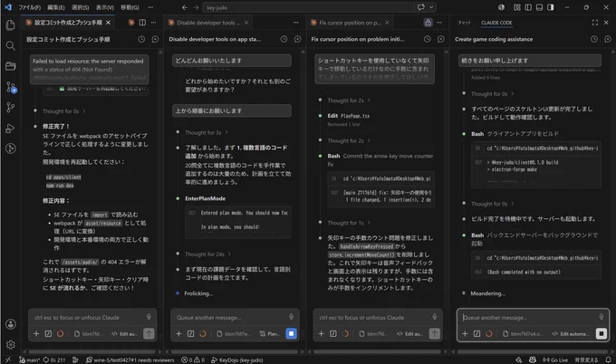Switch to the CLAUDE CODE tab
This screenshot has height=364, width=616.
click(x=496, y=23)
